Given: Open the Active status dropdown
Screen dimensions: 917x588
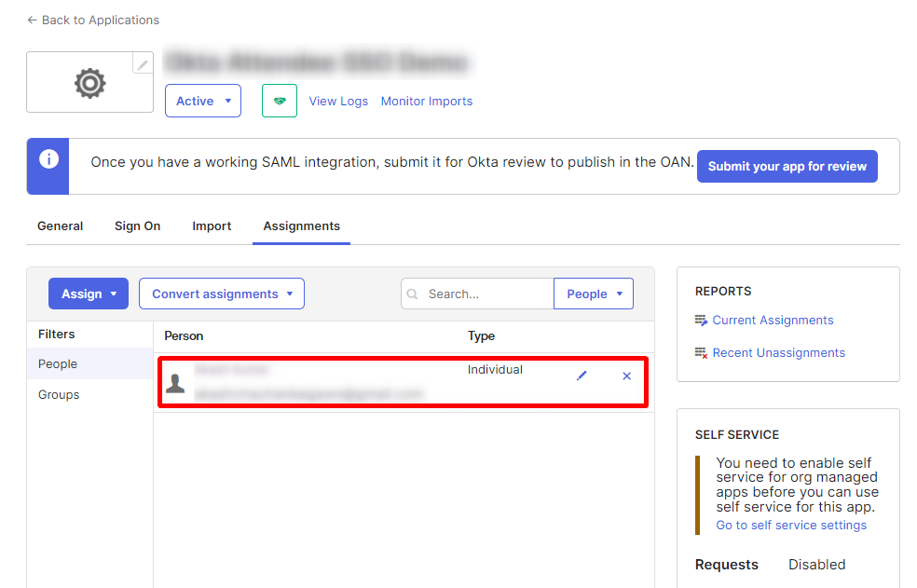Looking at the screenshot, I should (x=203, y=101).
